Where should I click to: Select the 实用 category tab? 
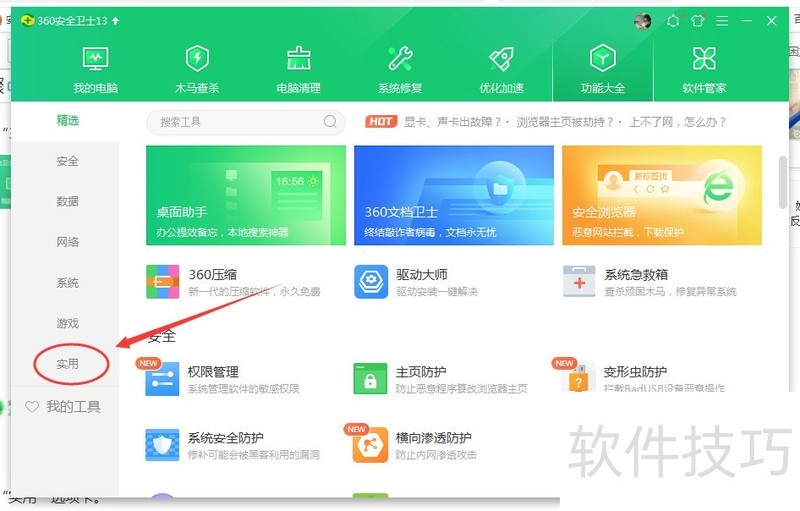click(67, 364)
